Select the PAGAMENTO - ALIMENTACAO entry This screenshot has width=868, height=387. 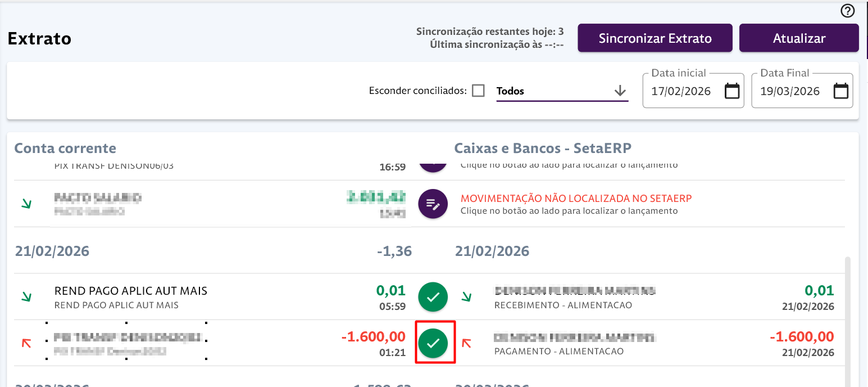(649, 343)
